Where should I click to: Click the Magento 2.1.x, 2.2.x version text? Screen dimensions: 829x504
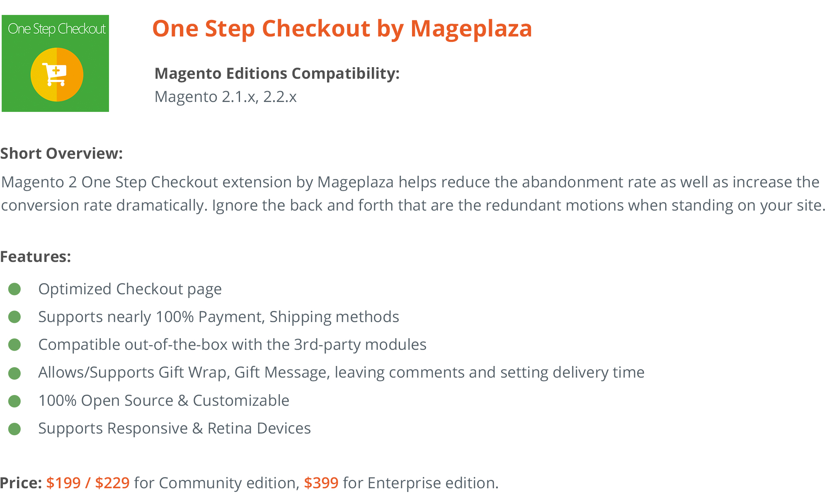(x=225, y=97)
